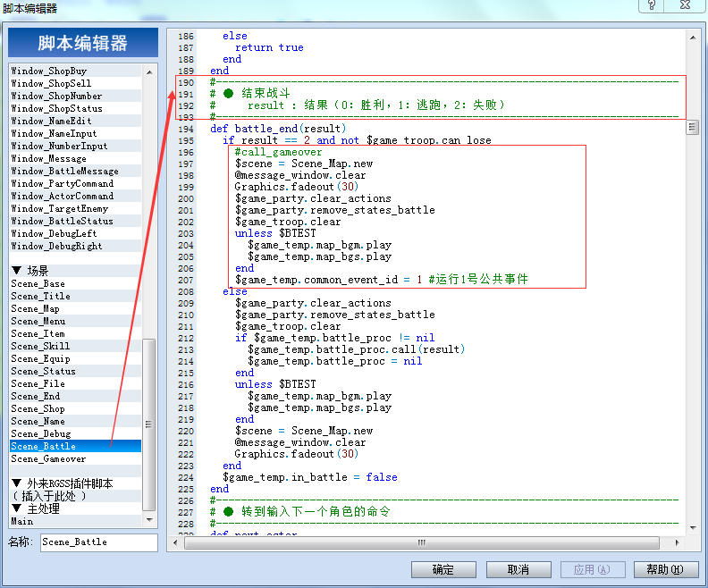Viewport: 708px width, 588px height.
Task: Select Window_ShopNumber script
Action: point(76,97)
